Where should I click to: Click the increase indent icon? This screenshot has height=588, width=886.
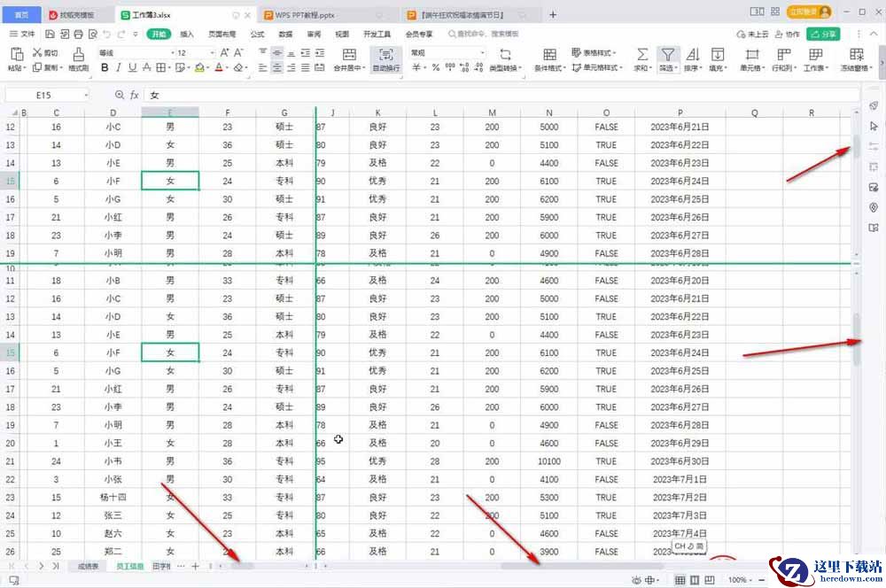[319, 52]
